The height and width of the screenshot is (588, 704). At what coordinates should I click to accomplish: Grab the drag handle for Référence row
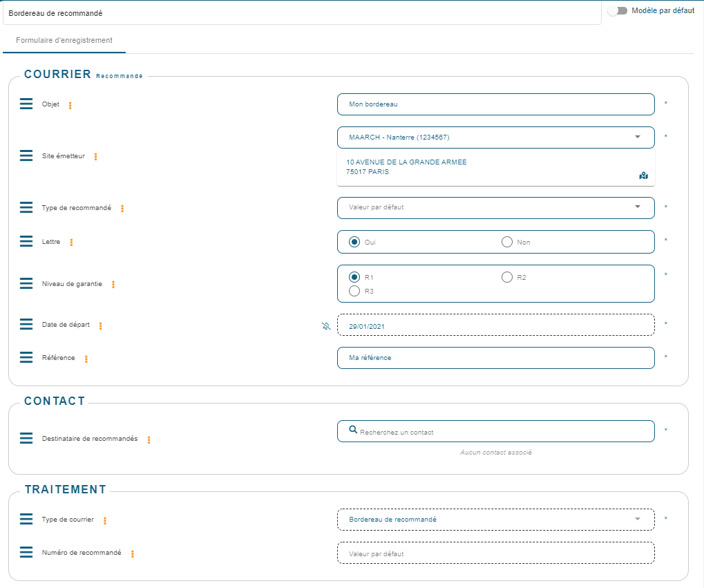[x=26, y=357]
